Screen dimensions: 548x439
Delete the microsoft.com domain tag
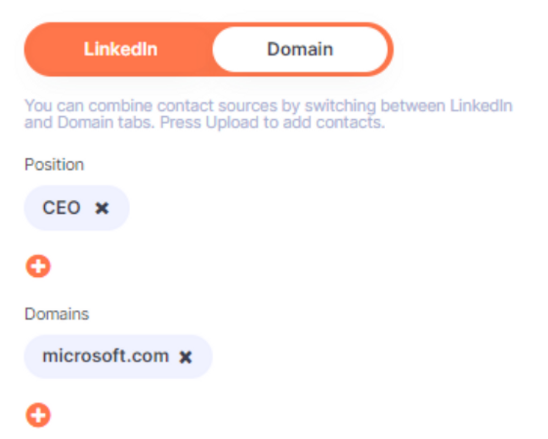point(185,357)
